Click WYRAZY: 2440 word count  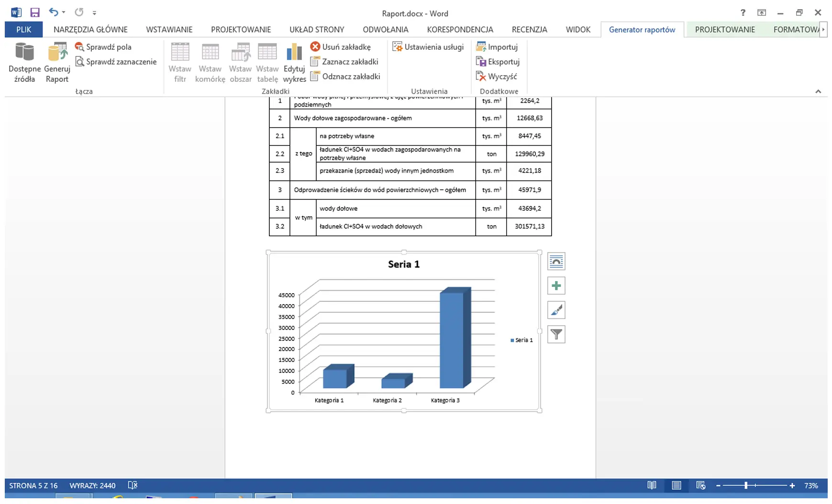pos(92,485)
